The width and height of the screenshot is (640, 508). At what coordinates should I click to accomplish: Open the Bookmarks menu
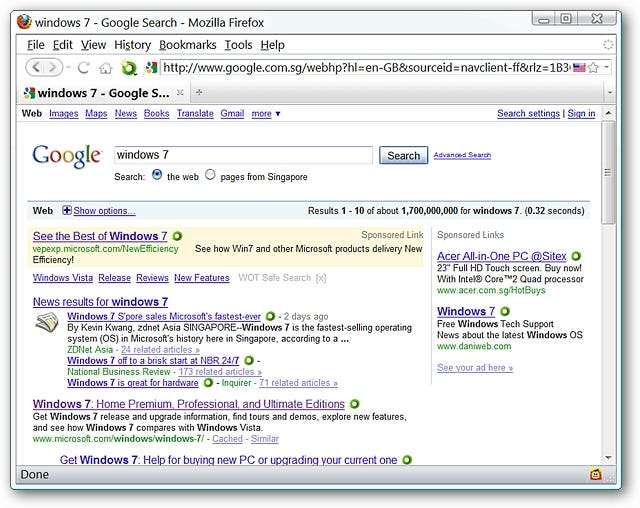click(188, 45)
